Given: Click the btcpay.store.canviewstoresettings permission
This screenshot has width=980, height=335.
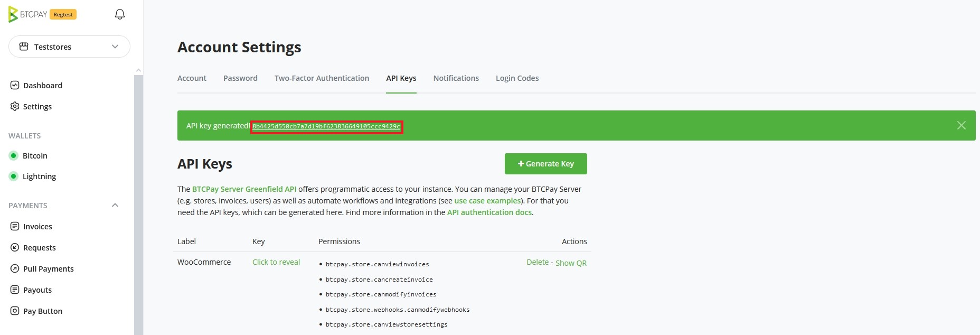Looking at the screenshot, I should coord(387,324).
